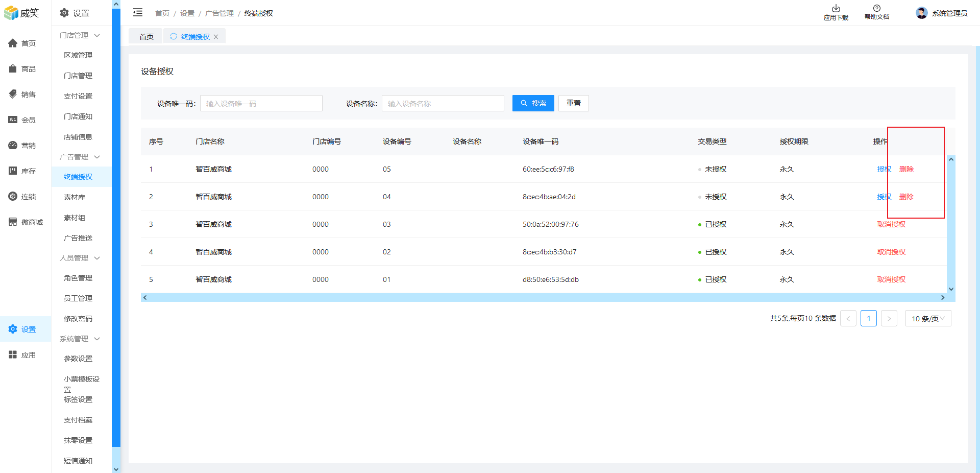Screen dimensions: 980x473
Task: Open the 微商城 shop icon
Action: (x=13, y=222)
